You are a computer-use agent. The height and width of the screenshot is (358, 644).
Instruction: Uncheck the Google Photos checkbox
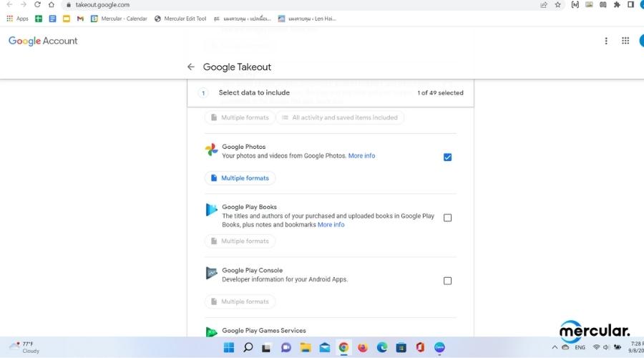tap(448, 157)
